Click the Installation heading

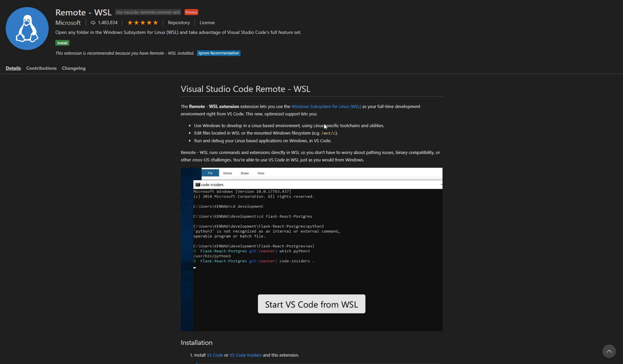click(x=197, y=343)
